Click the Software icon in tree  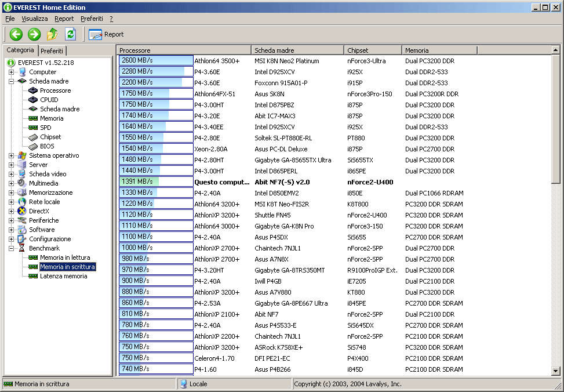pyautogui.click(x=22, y=230)
